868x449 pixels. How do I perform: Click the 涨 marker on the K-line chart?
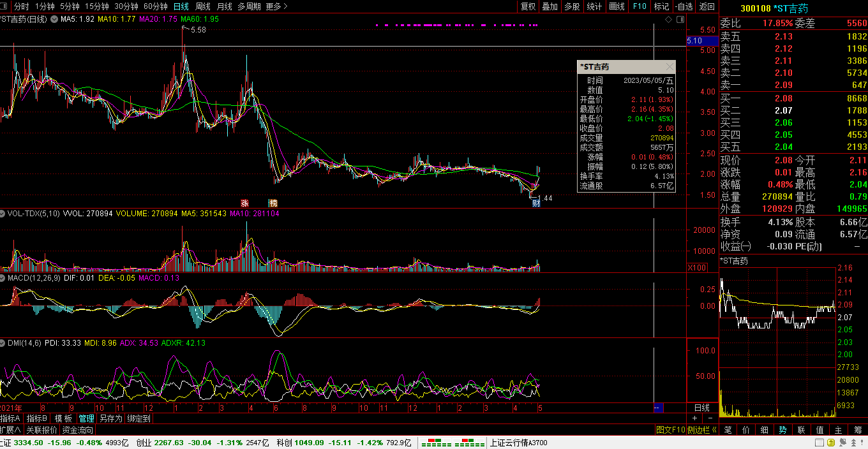pos(244,203)
